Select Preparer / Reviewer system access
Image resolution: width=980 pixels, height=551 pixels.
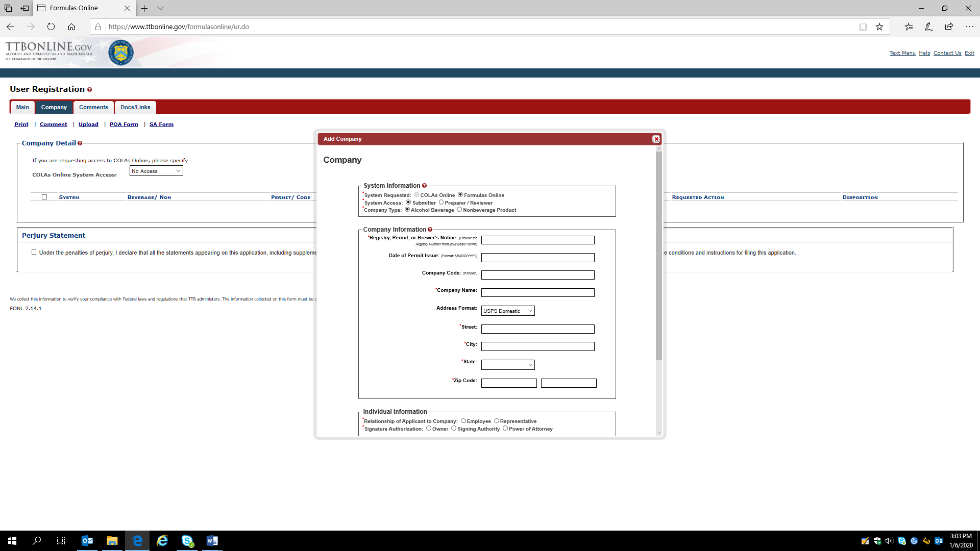tap(442, 203)
